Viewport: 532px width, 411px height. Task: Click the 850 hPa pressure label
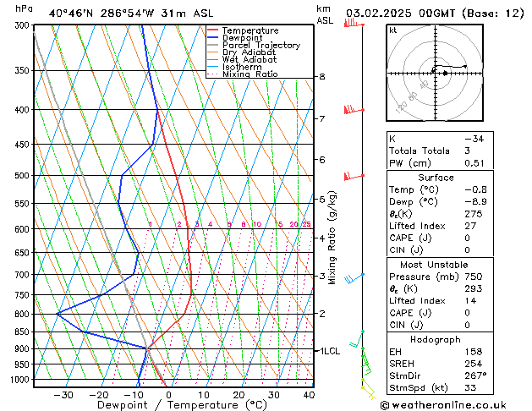(x=24, y=332)
